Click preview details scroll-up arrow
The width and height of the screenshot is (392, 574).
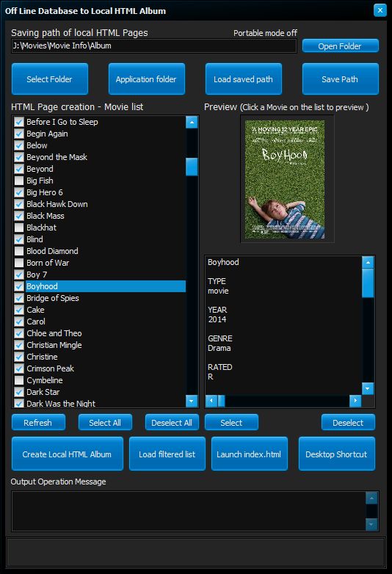click(368, 262)
